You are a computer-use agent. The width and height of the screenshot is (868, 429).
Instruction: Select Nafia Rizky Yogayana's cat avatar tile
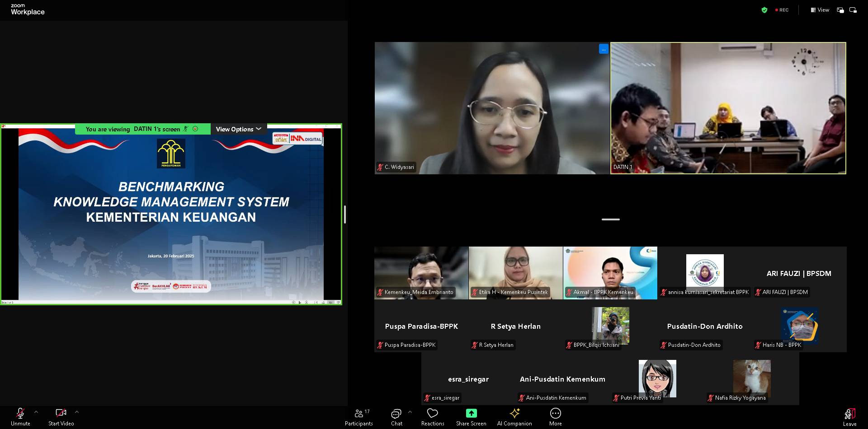(752, 378)
